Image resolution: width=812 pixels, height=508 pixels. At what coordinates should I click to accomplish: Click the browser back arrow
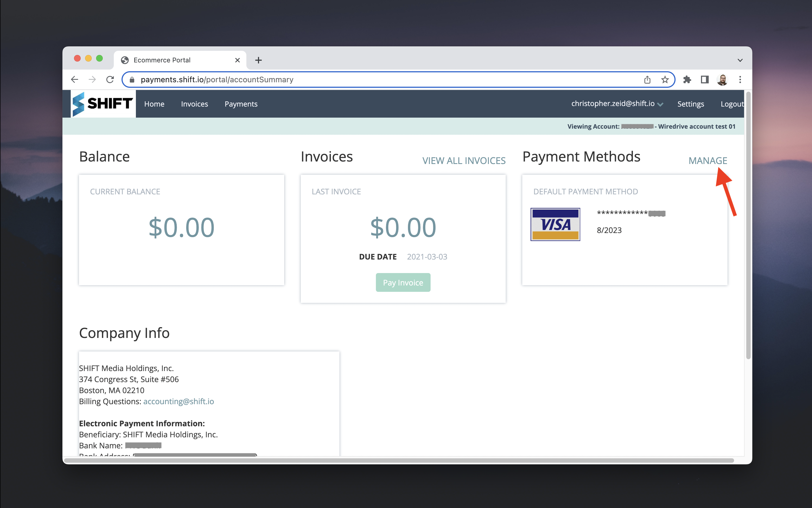click(x=74, y=79)
